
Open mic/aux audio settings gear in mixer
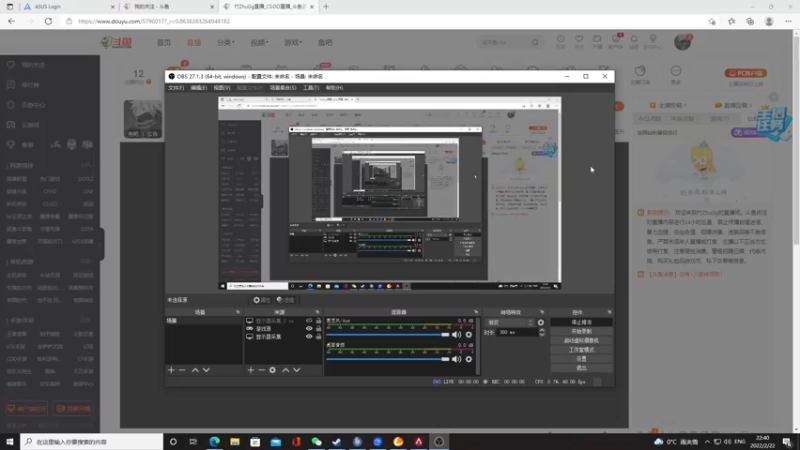468,335
